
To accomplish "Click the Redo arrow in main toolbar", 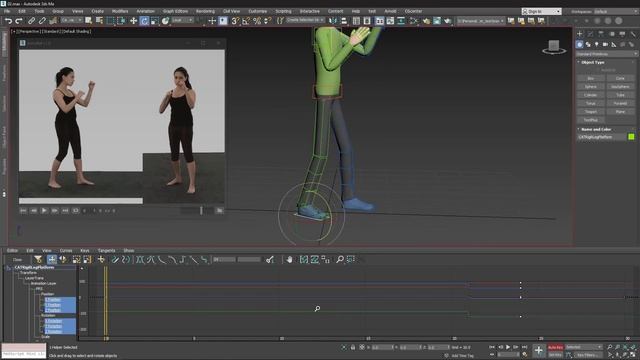I will (19, 20).
